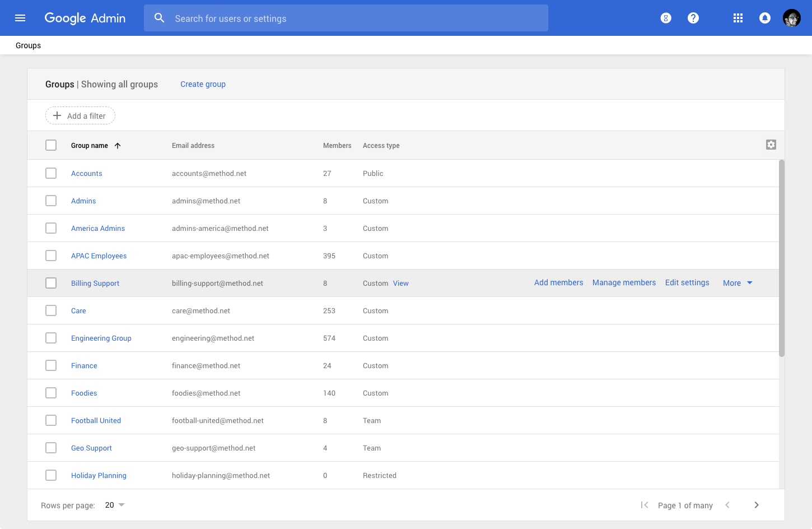Click the Create group link

click(203, 84)
